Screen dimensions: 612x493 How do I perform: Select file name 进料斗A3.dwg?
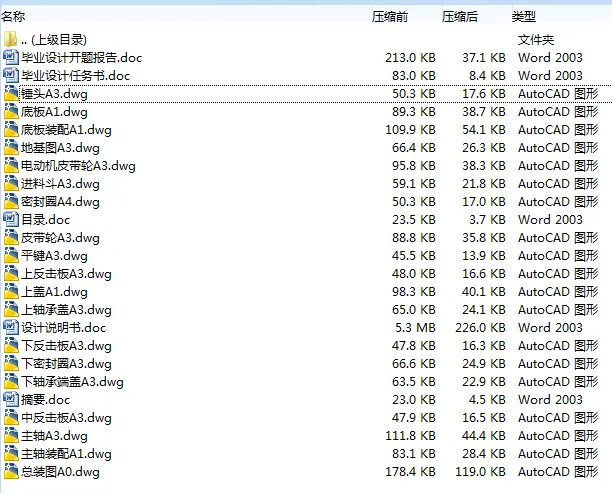click(60, 184)
